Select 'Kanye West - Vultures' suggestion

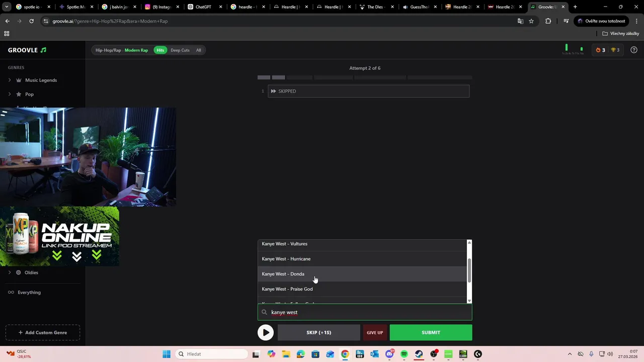pos(362,244)
